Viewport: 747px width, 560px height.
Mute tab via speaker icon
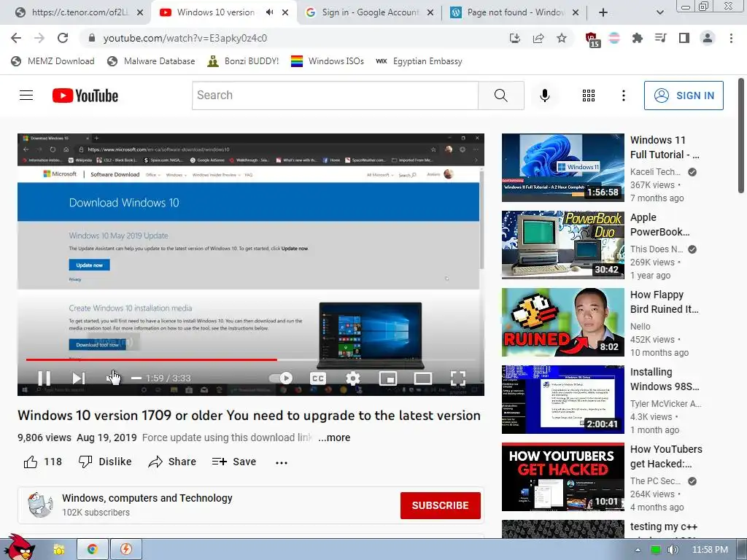(270, 12)
